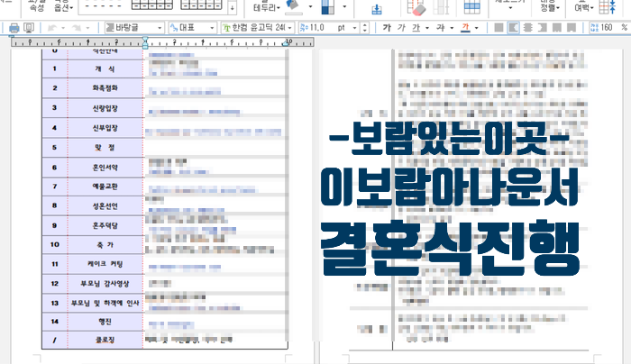Click the line spacing icon
This screenshot has width=631, height=364.
click(x=594, y=28)
